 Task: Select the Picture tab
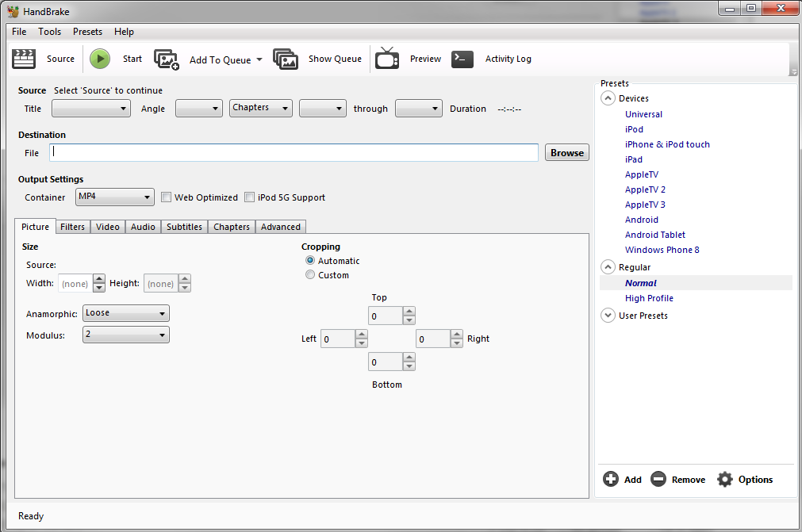pyautogui.click(x=35, y=227)
